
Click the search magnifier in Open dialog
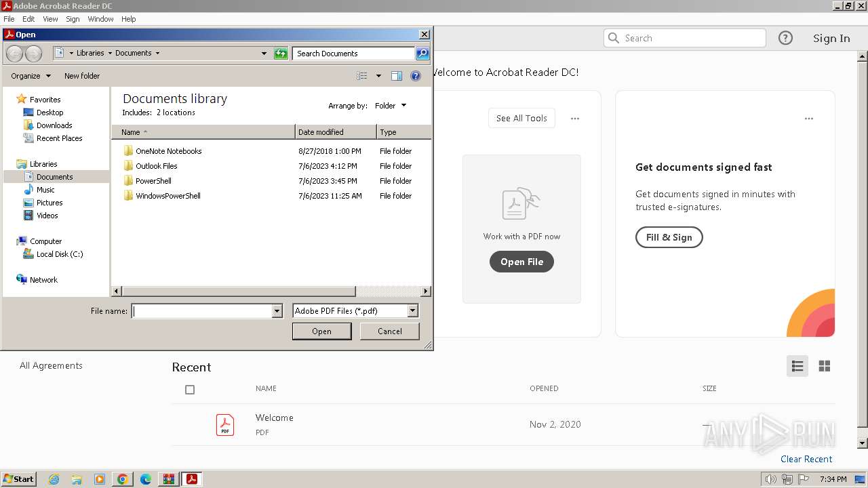(422, 54)
